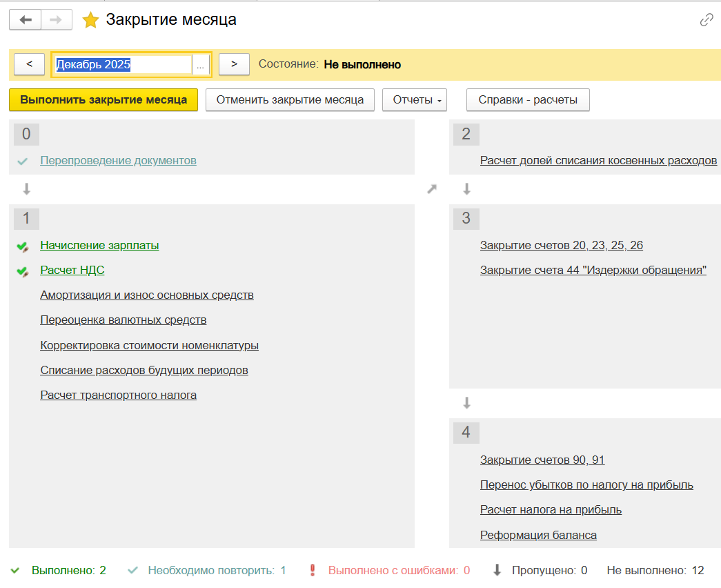Click Отменить закрытие месяца button

tap(290, 100)
